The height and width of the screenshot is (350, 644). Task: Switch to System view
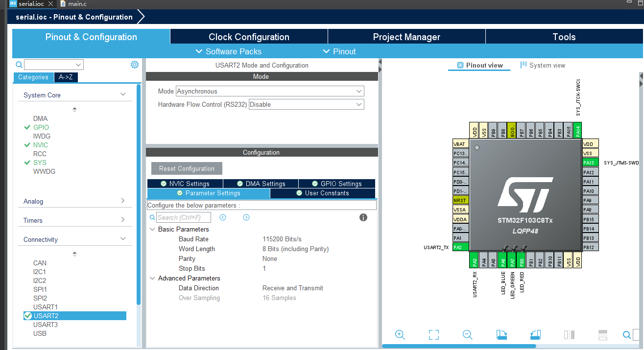[x=543, y=65]
